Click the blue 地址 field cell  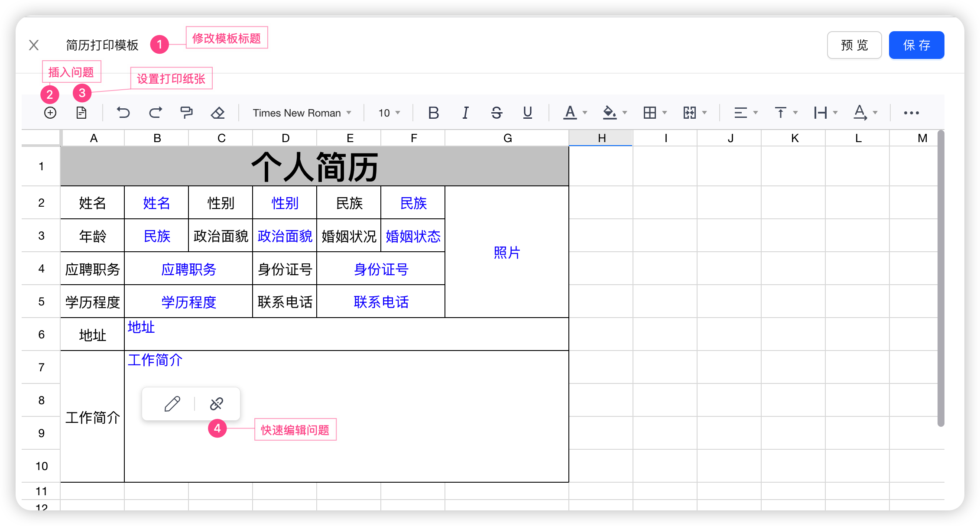(x=347, y=334)
